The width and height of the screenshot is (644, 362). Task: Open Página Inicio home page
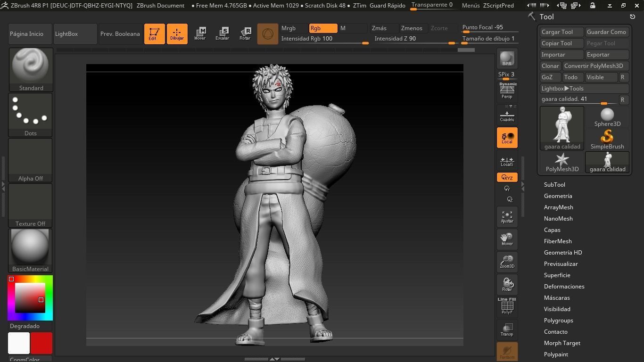(x=30, y=34)
